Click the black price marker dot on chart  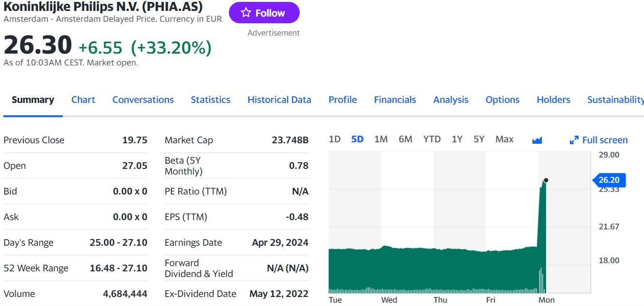546,180
